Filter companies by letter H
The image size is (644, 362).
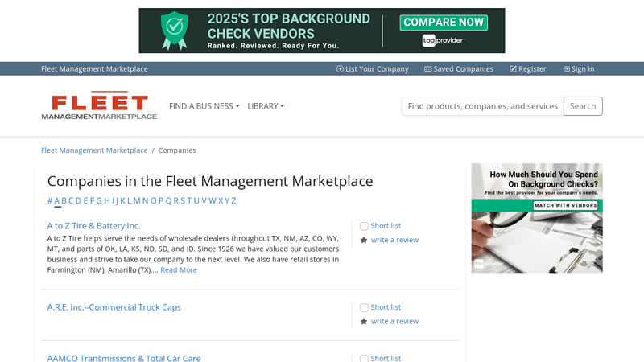pos(107,200)
